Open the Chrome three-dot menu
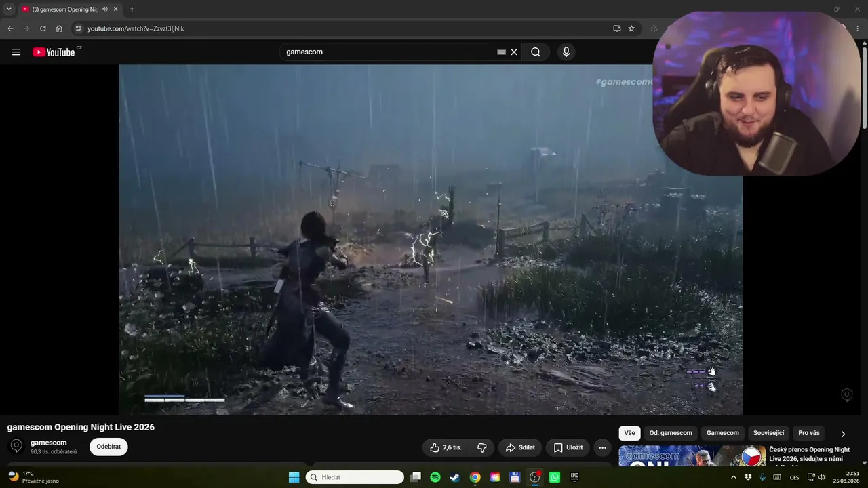The height and width of the screenshot is (488, 868). [858, 28]
